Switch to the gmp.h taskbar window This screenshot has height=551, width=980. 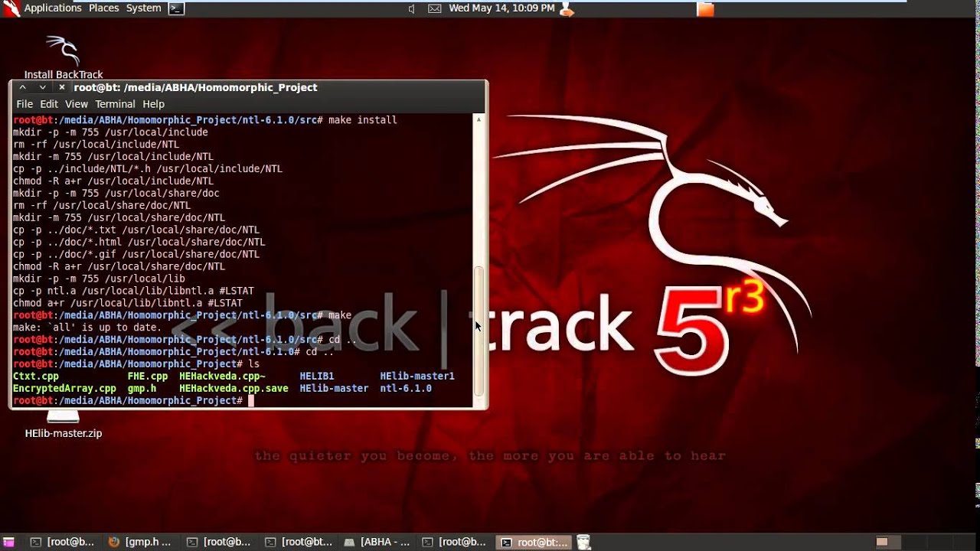[x=139, y=542]
